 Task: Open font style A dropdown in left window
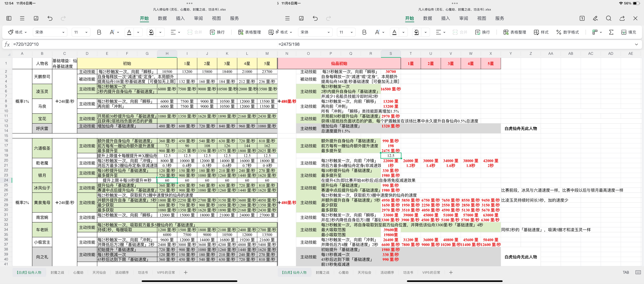click(114, 32)
